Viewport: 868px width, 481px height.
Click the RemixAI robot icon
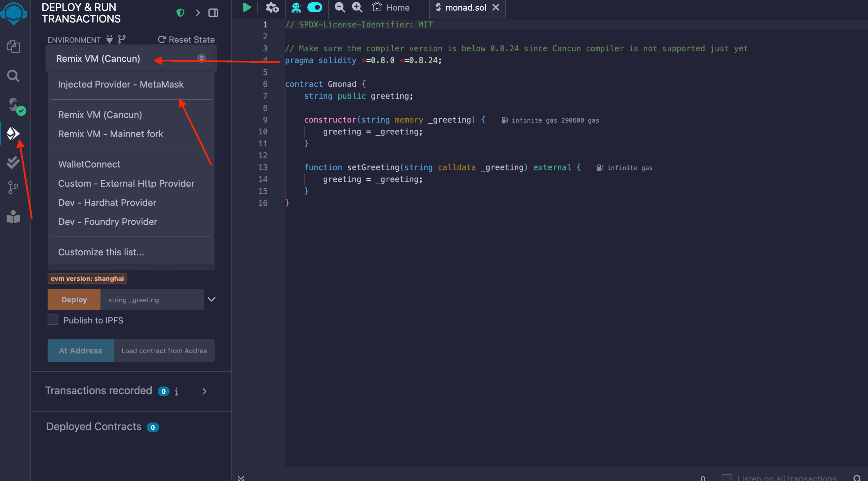(296, 7)
